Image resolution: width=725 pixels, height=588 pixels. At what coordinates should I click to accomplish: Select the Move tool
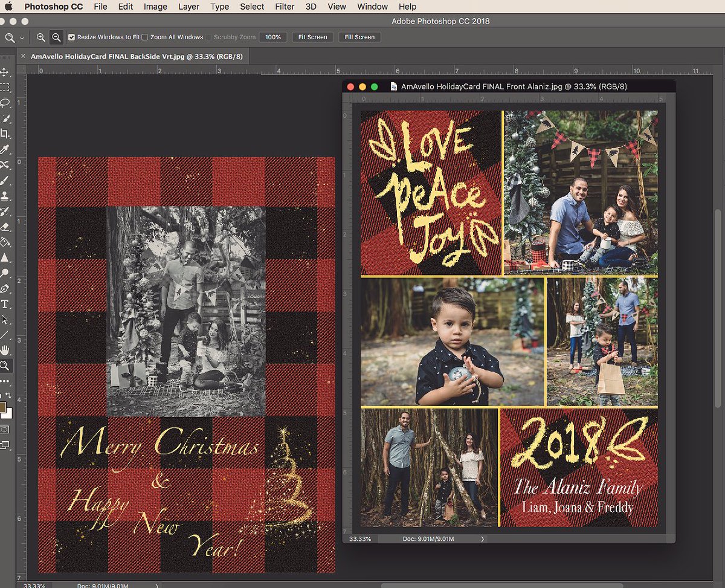(5, 73)
